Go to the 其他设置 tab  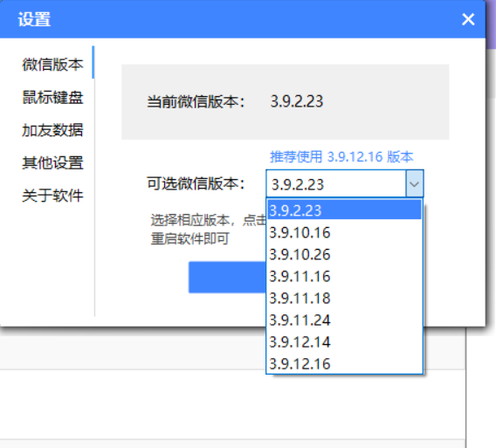pos(52,163)
